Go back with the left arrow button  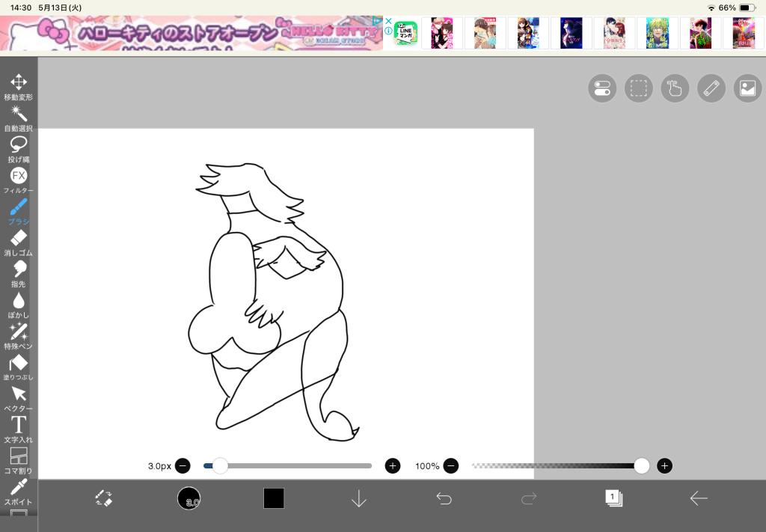[x=699, y=498]
